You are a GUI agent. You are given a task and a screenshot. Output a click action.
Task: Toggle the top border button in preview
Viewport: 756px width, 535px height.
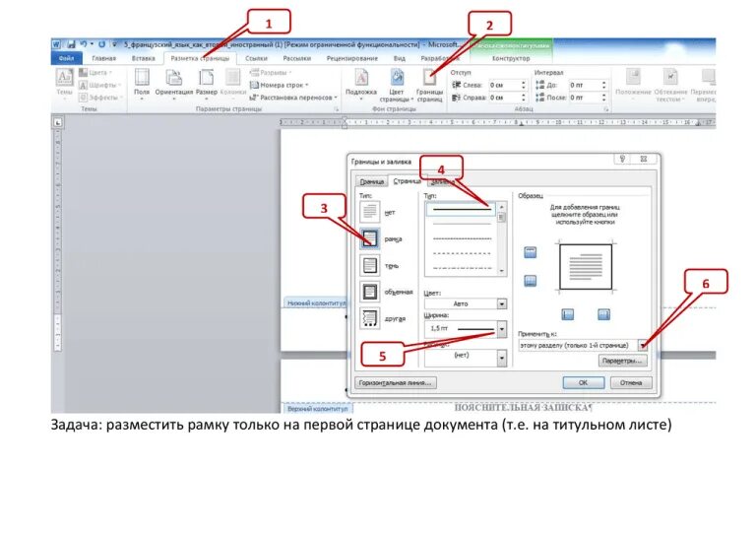530,252
